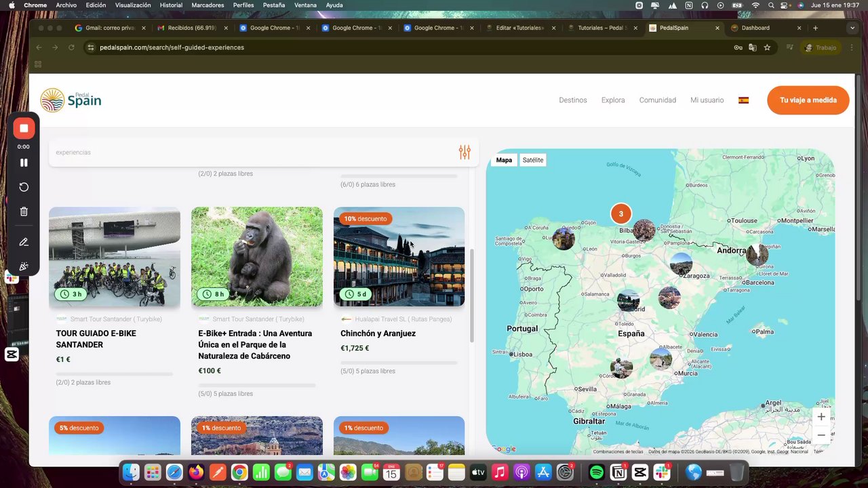This screenshot has width=868, height=488.
Task: Delete the recording using trash icon
Action: [24, 211]
